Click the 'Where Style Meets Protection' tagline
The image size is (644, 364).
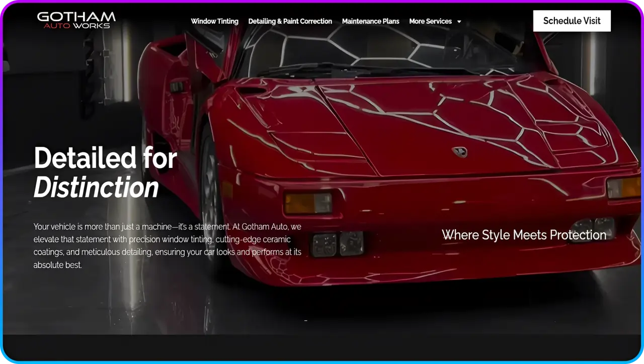tap(524, 235)
